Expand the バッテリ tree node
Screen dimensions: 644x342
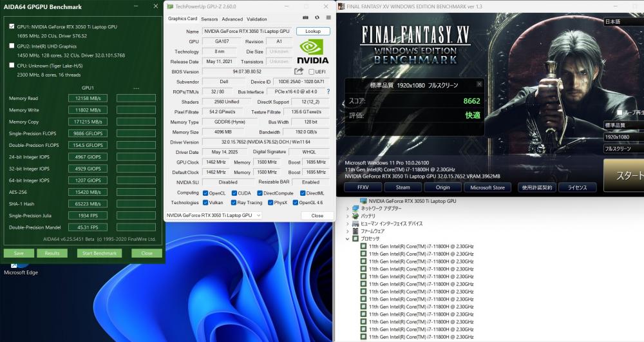[x=348, y=216]
